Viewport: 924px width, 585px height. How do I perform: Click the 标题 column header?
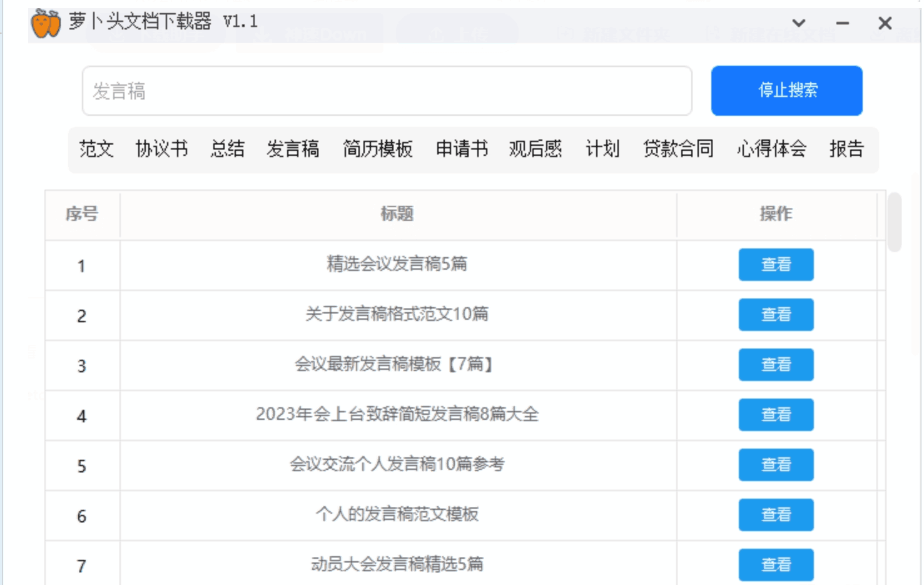(x=397, y=215)
